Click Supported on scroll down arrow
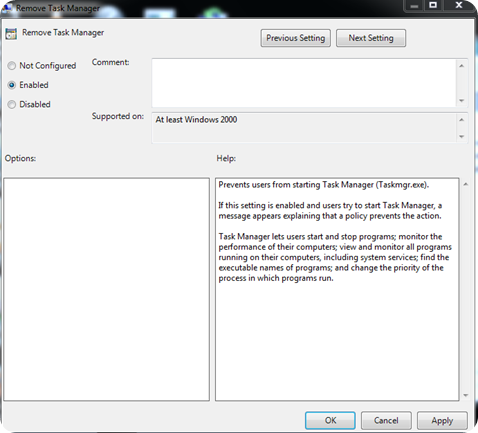The width and height of the screenshot is (478, 433). (x=462, y=136)
